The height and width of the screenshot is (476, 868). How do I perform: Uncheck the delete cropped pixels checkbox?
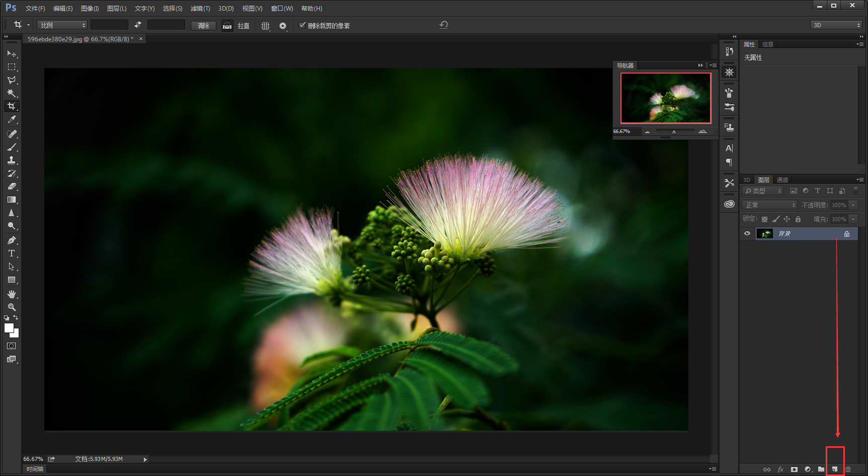pyautogui.click(x=302, y=25)
